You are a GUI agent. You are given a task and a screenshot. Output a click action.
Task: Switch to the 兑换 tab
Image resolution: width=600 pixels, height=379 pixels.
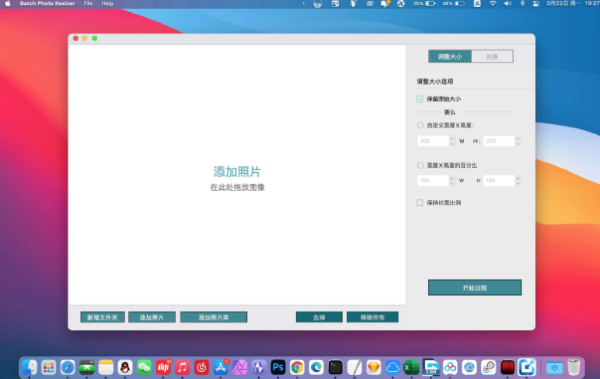(492, 57)
